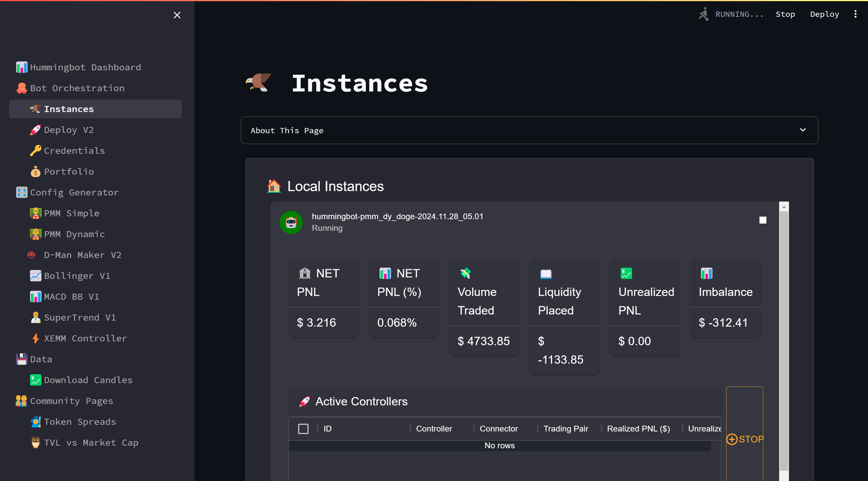Click the scrollbar up arrow
The height and width of the screenshot is (481, 868).
(784, 207)
